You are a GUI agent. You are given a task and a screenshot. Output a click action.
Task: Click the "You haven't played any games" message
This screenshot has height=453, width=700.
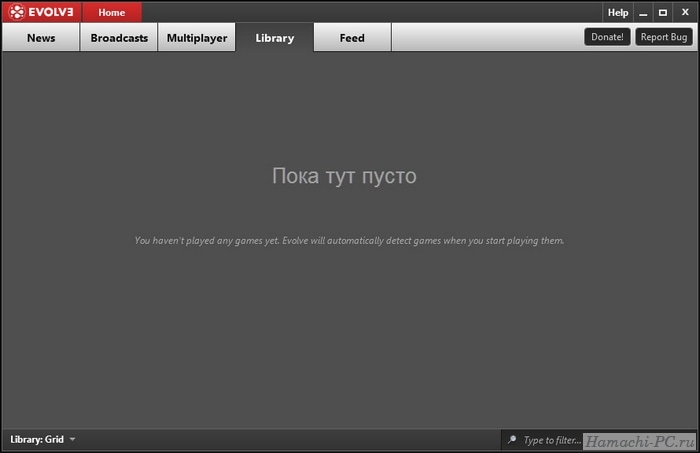[349, 241]
